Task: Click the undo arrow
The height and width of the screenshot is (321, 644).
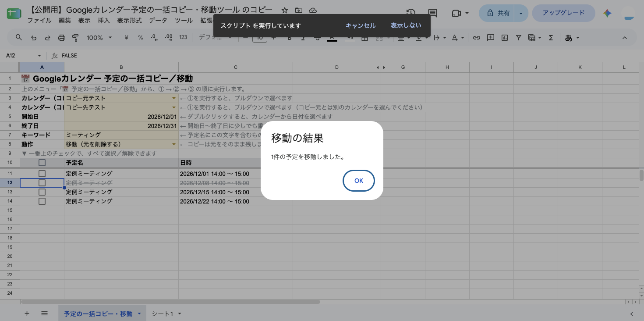Action: coord(34,38)
